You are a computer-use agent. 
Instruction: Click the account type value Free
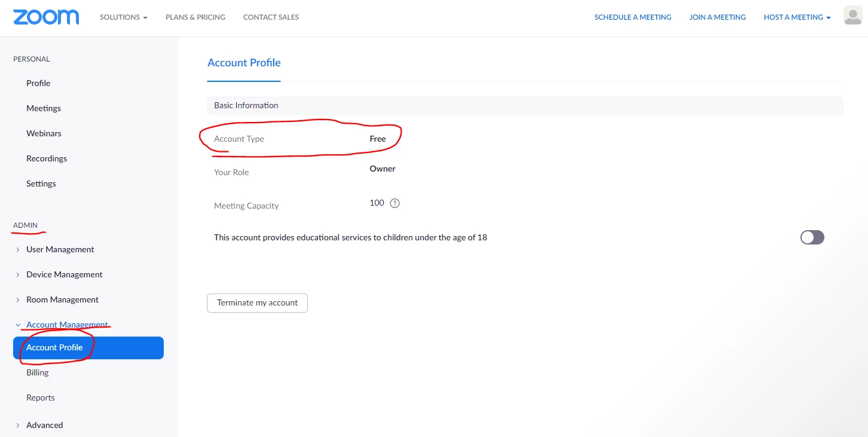click(378, 139)
